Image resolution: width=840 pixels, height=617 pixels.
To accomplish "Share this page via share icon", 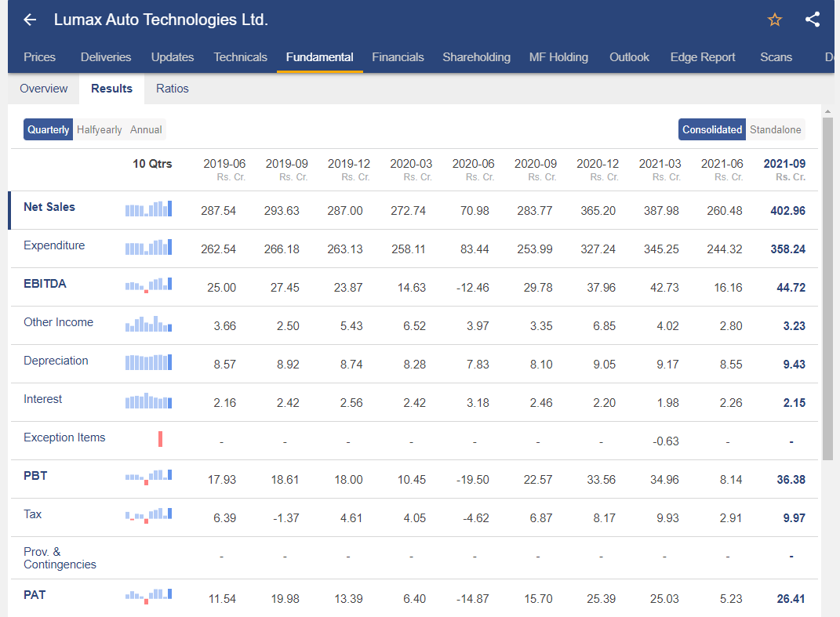I will pos(812,20).
